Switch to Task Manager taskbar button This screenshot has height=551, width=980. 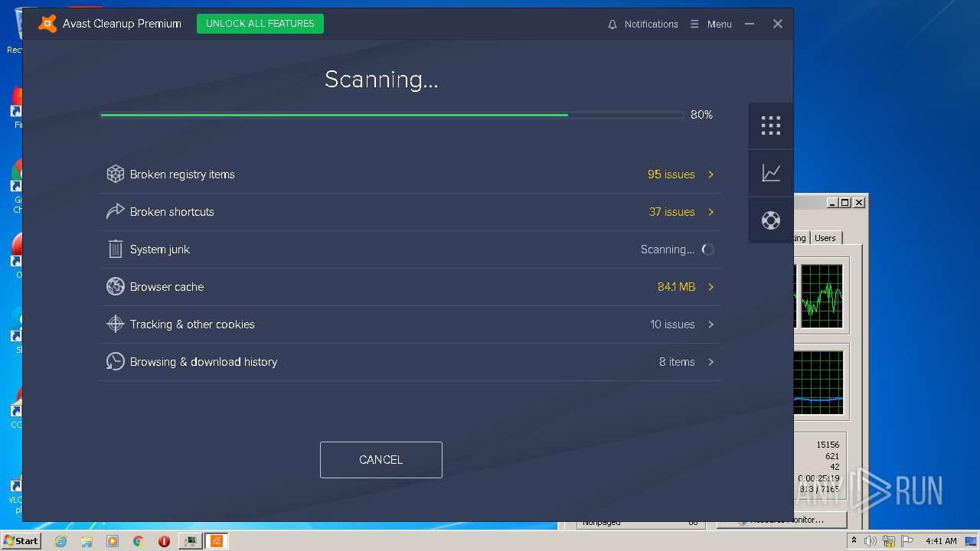point(191,541)
